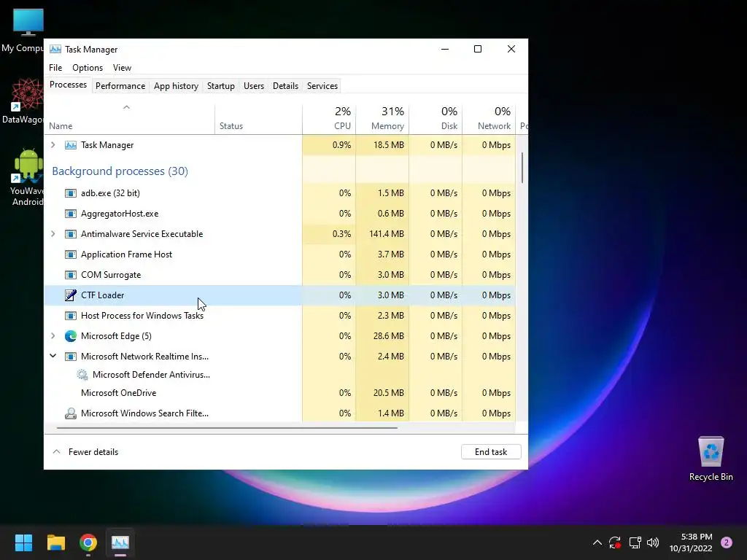Switch to the Services tab
This screenshot has width=747, height=560.
[x=322, y=86]
